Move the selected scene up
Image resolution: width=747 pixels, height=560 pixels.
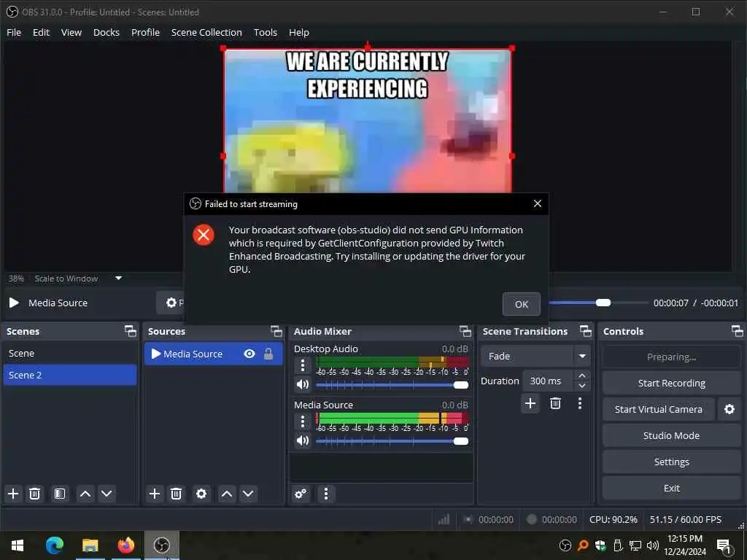[85, 494]
